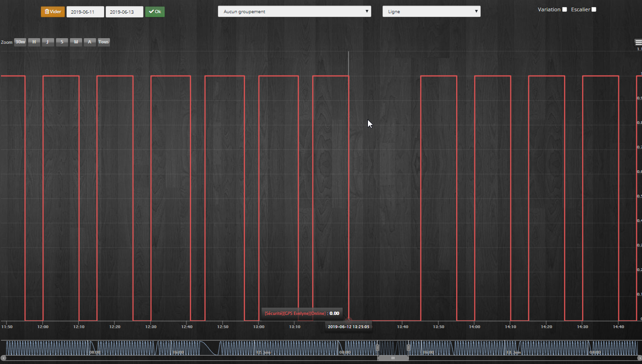Click the navigator left range handle
Viewport: 642px width, 364px height.
(x=377, y=347)
